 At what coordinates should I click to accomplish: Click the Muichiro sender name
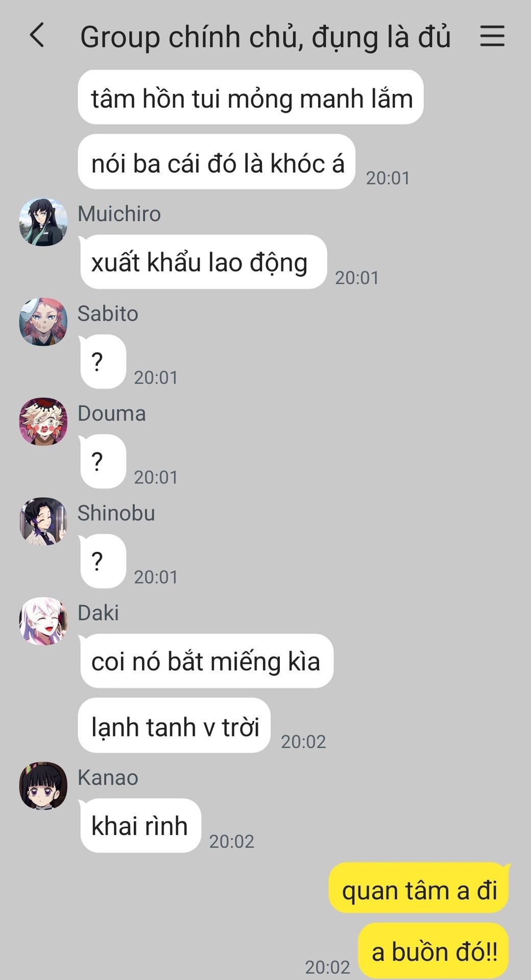(119, 213)
